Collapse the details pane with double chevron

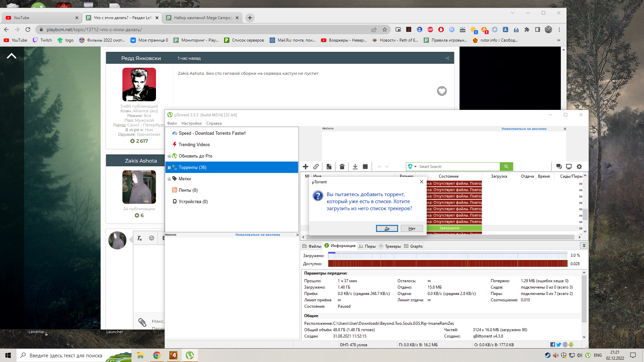pos(584,246)
